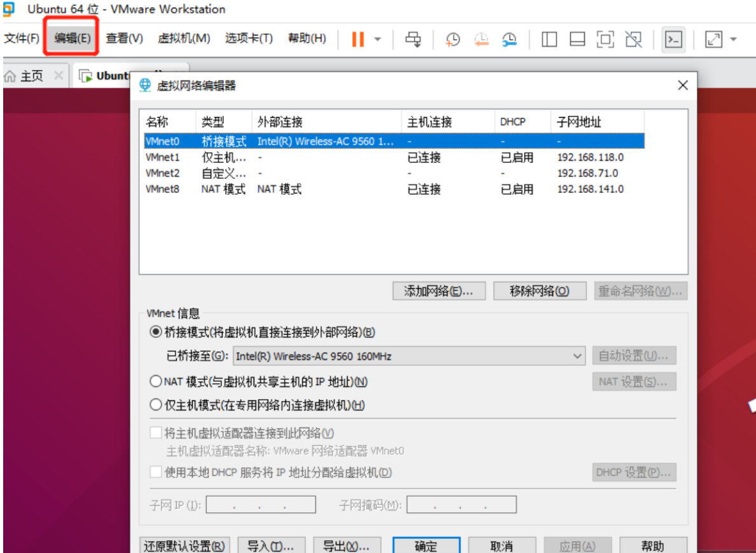
Task: Select the 仅主机模式 radio button
Action: coord(156,404)
